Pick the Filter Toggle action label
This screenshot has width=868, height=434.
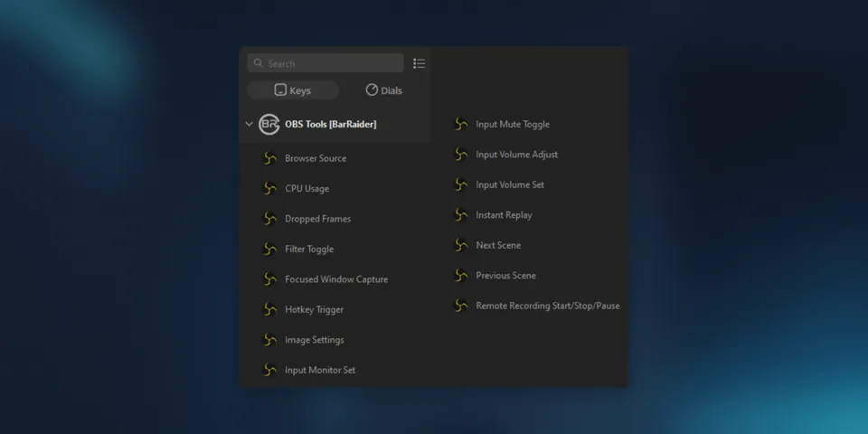(309, 250)
